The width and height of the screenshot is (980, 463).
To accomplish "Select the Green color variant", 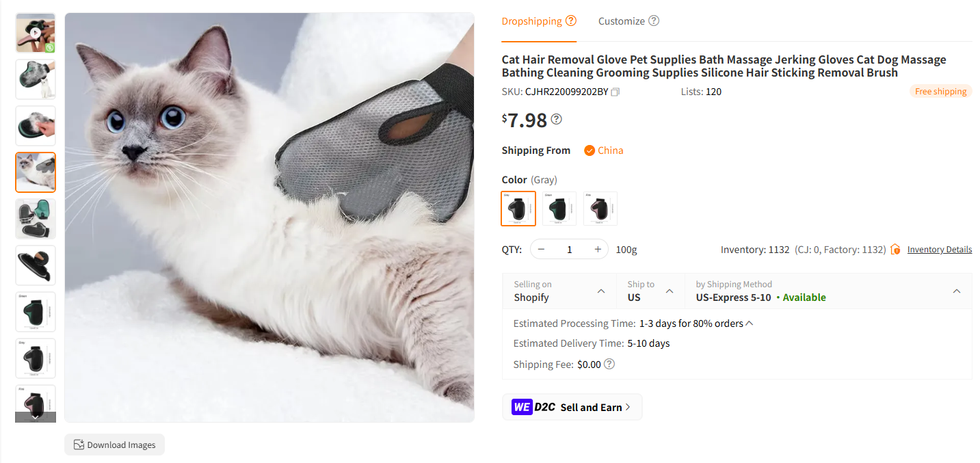I will 559,208.
